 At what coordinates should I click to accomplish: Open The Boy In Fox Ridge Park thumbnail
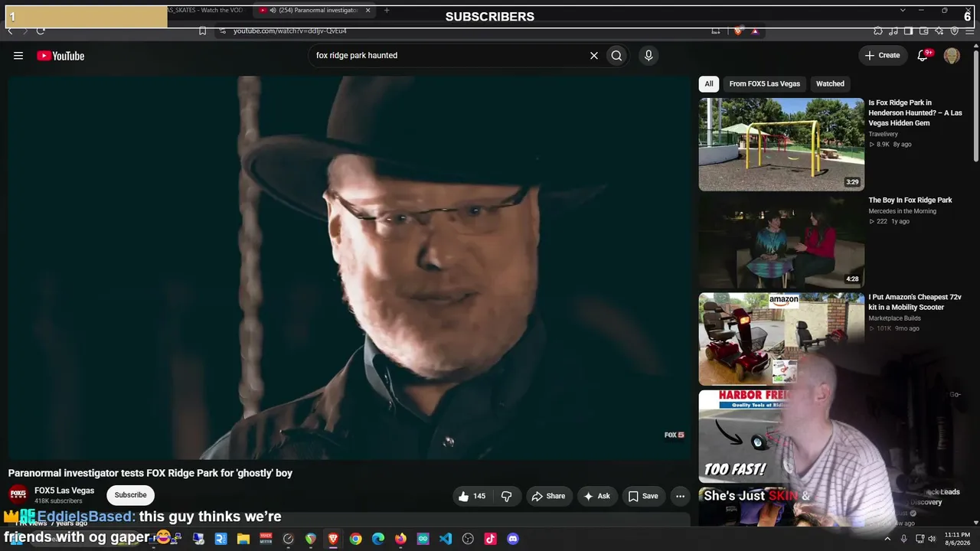coord(782,241)
